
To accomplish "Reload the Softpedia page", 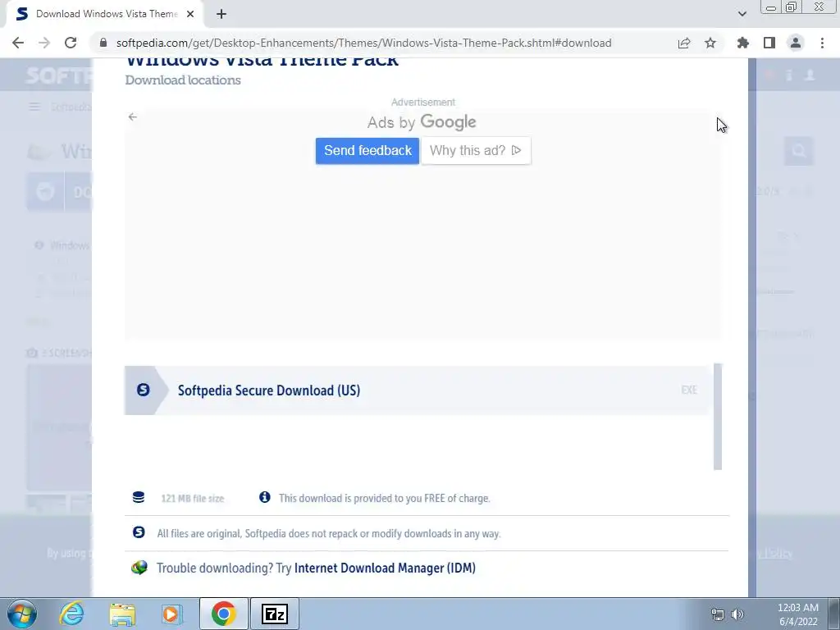I will pyautogui.click(x=71, y=43).
